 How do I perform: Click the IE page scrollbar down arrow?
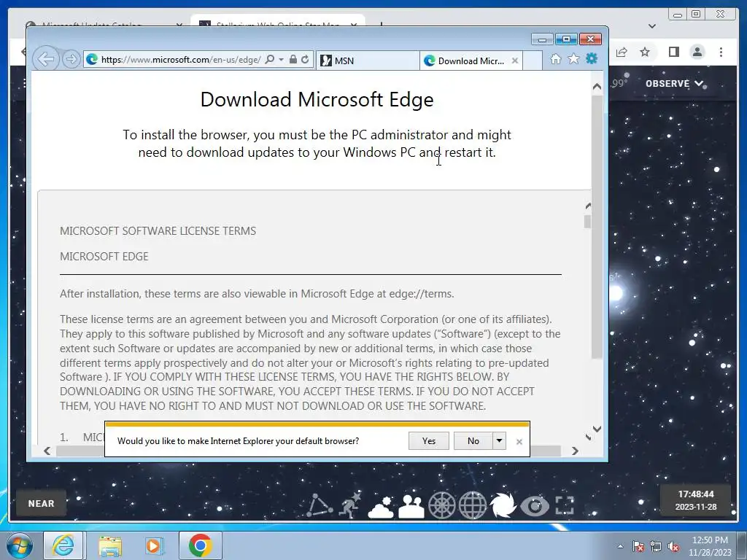coord(597,429)
